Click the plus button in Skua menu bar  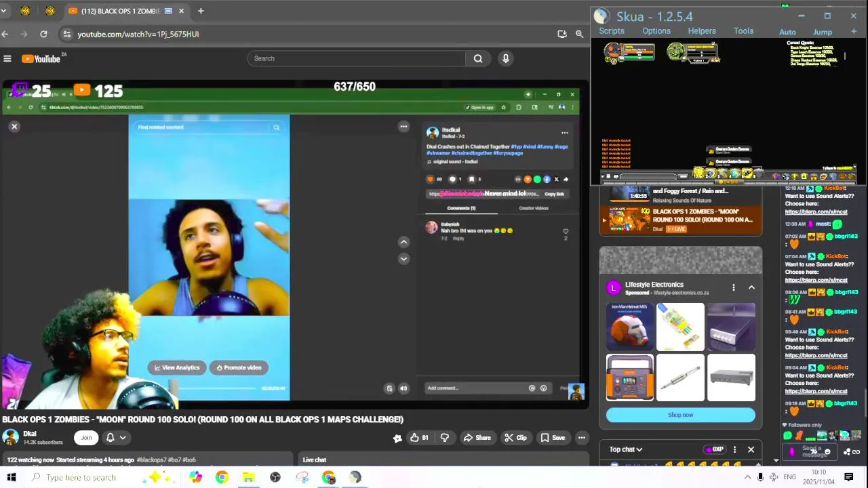pos(853,32)
